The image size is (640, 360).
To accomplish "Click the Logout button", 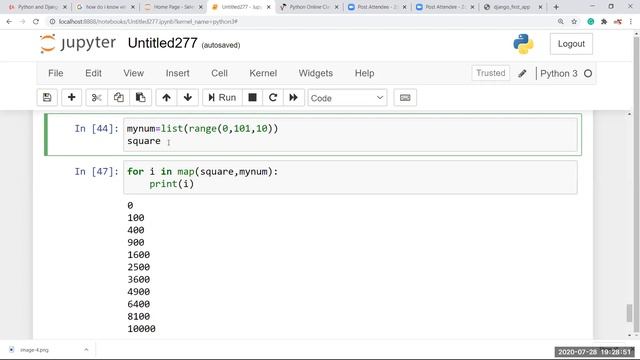I will [571, 44].
